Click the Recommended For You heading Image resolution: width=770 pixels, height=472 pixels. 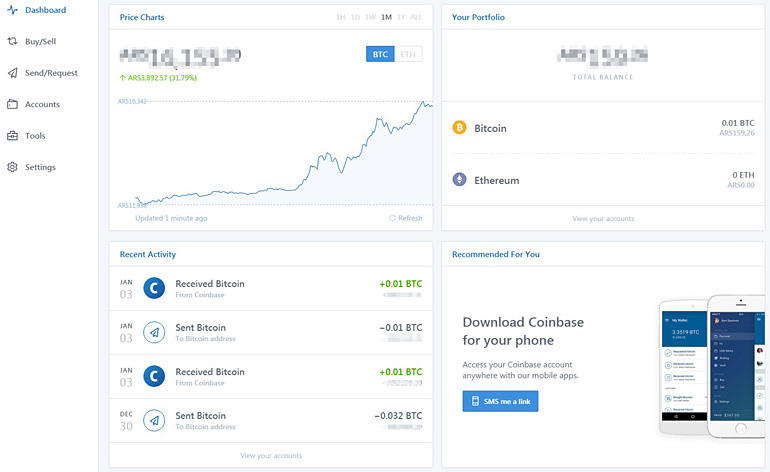(496, 254)
